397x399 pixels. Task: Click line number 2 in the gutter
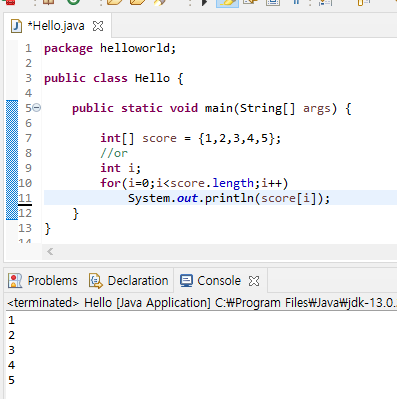[28, 63]
